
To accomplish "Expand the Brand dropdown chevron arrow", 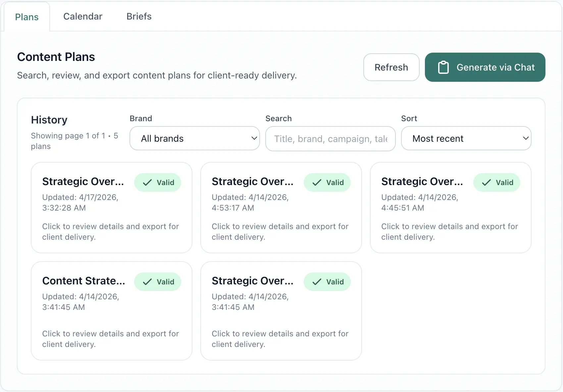I will click(x=254, y=138).
